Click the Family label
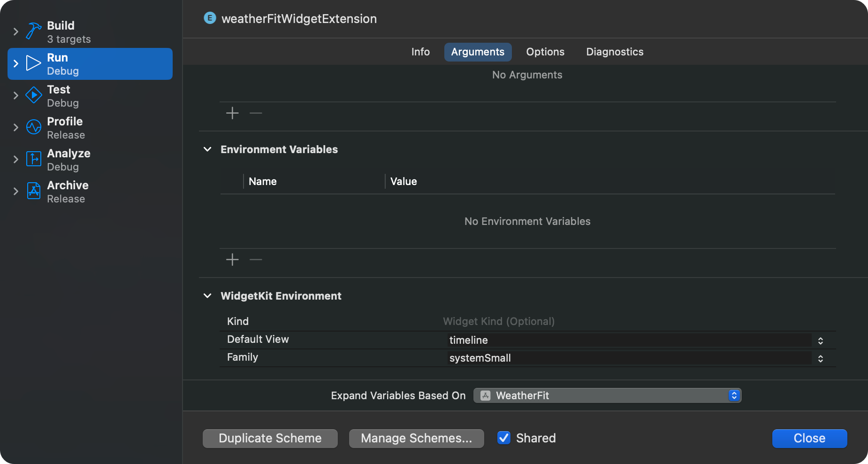Viewport: 868px width, 464px height. pyautogui.click(x=243, y=357)
